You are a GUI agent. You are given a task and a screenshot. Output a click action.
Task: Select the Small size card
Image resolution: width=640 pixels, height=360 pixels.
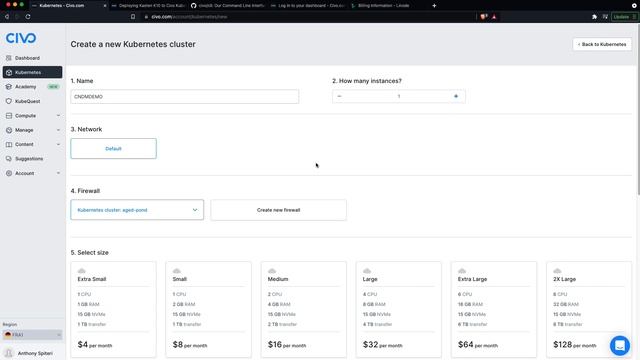tap(209, 309)
